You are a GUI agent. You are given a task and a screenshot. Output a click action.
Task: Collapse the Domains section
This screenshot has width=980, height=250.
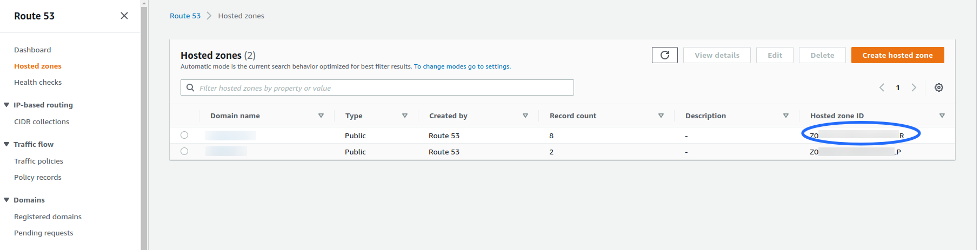click(6, 200)
